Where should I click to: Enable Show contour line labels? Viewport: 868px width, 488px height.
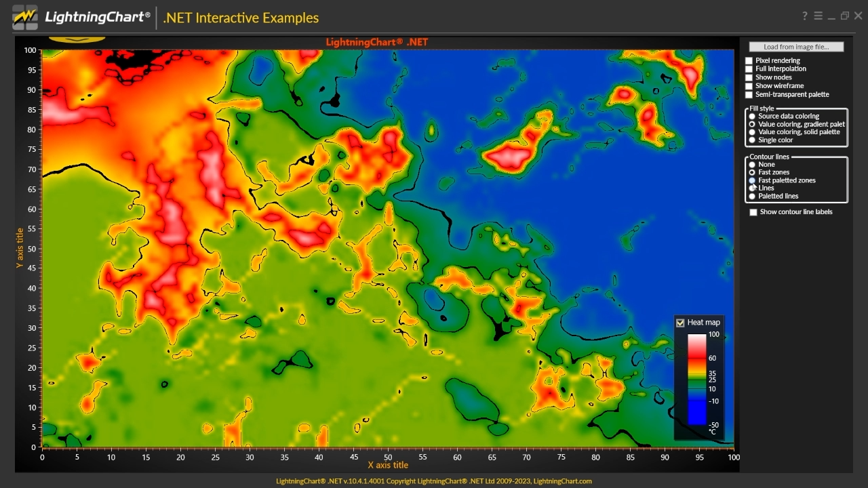tap(753, 212)
